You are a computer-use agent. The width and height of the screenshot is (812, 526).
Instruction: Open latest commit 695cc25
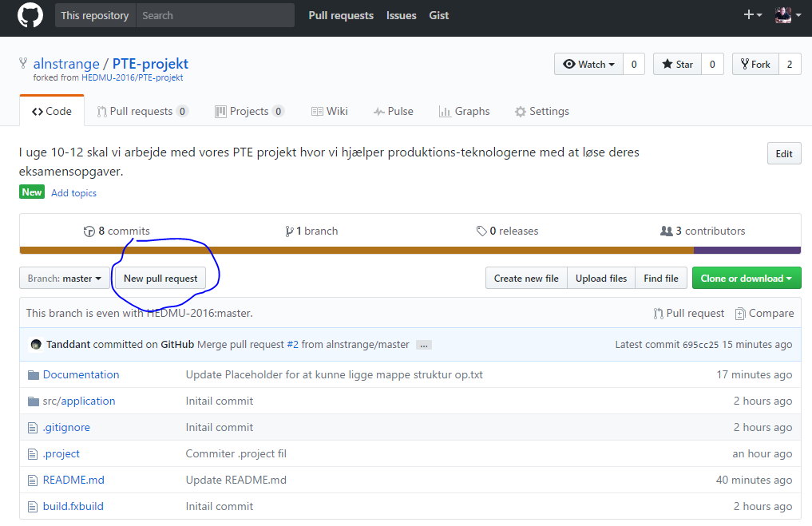point(701,345)
